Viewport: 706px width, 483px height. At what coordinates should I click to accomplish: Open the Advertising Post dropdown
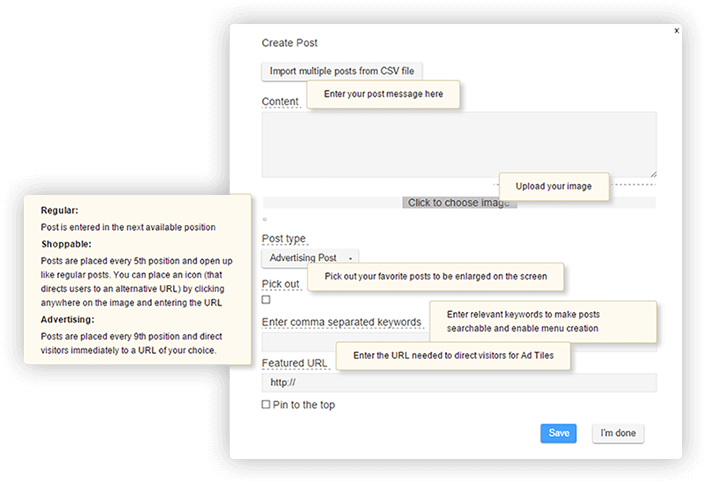(310, 258)
